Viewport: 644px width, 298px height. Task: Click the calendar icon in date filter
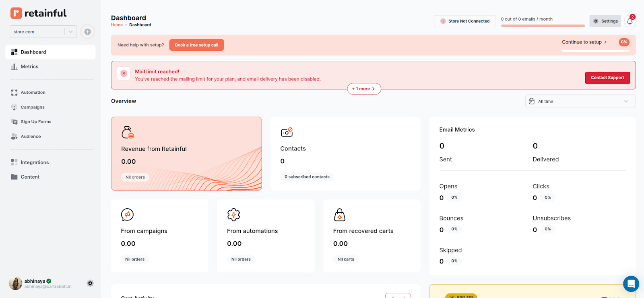(531, 101)
